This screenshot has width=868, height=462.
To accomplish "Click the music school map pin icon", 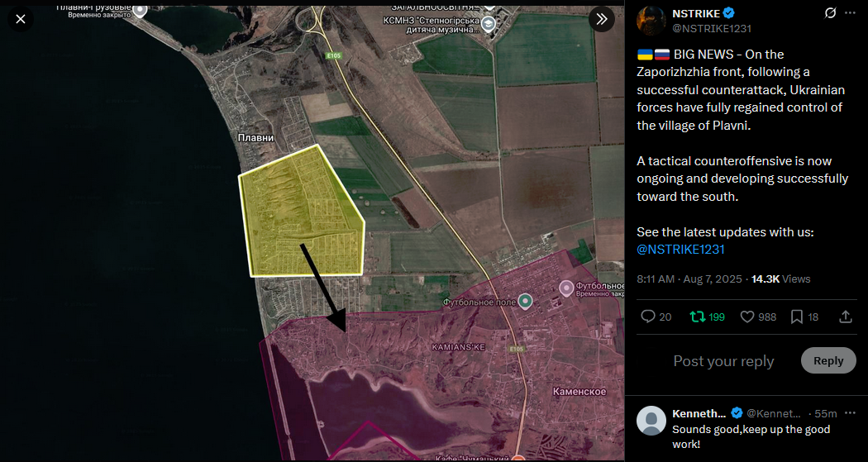I will coord(489,23).
